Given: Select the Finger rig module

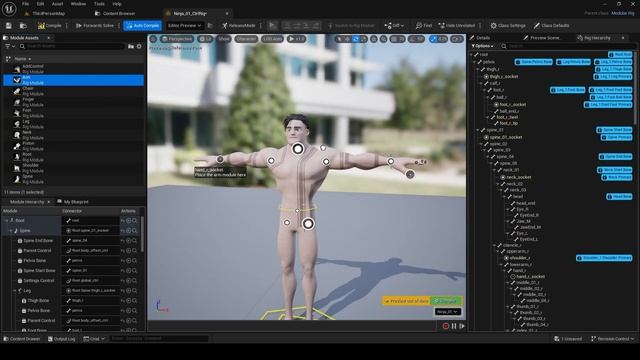Looking at the screenshot, I should 73,102.
